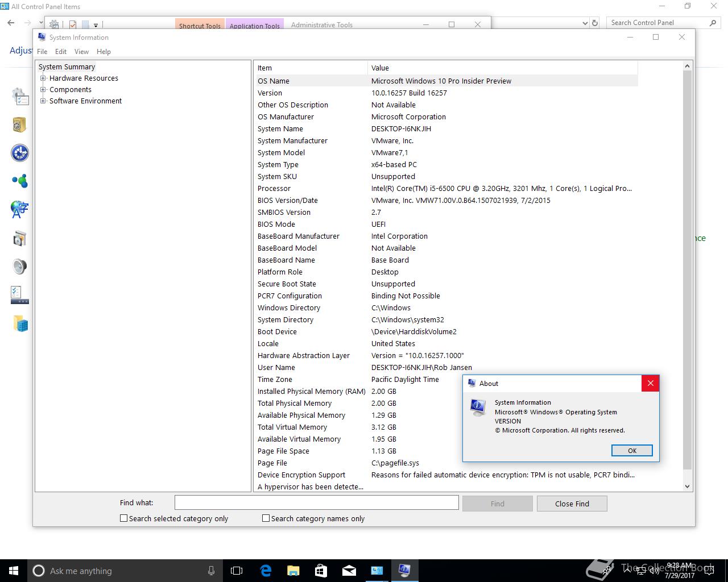Select the OS Name row

click(446, 81)
